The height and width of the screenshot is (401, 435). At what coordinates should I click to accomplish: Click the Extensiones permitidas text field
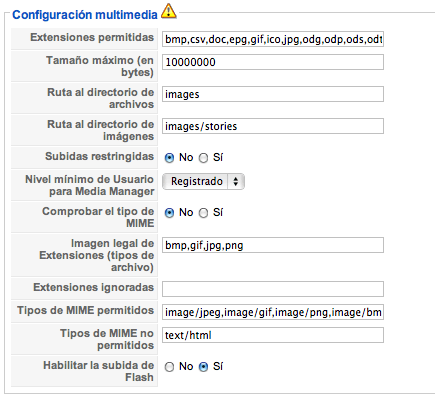coord(273,39)
